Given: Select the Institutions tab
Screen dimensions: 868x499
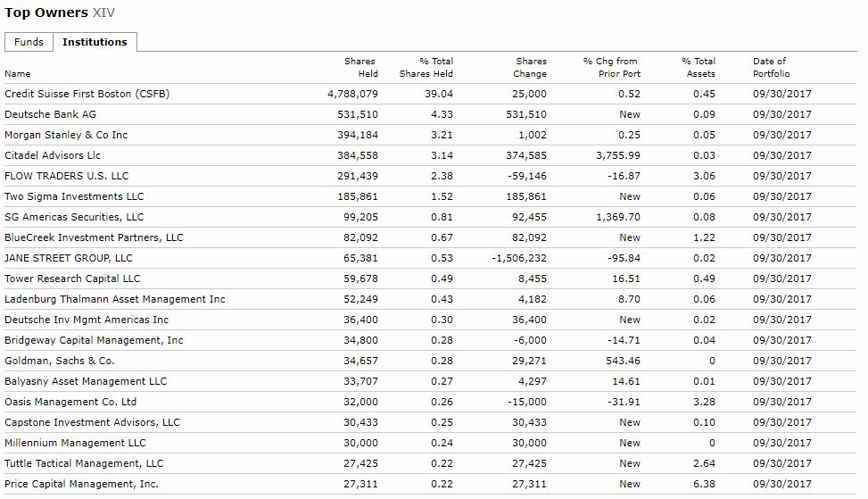Looking at the screenshot, I should (95, 42).
